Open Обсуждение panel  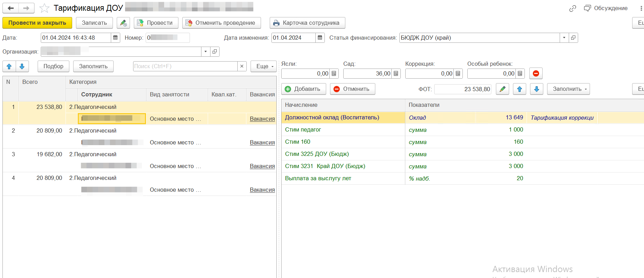(x=606, y=8)
